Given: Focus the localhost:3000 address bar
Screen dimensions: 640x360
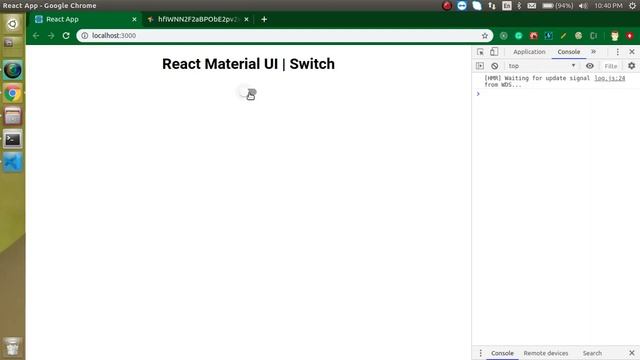Looking at the screenshot, I should click(284, 36).
